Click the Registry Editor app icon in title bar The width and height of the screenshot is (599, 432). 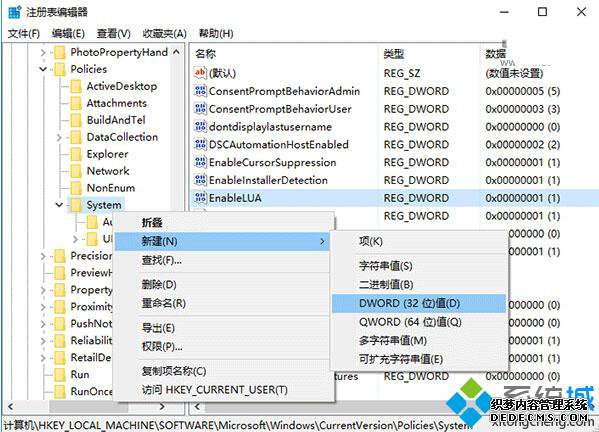tap(15, 12)
